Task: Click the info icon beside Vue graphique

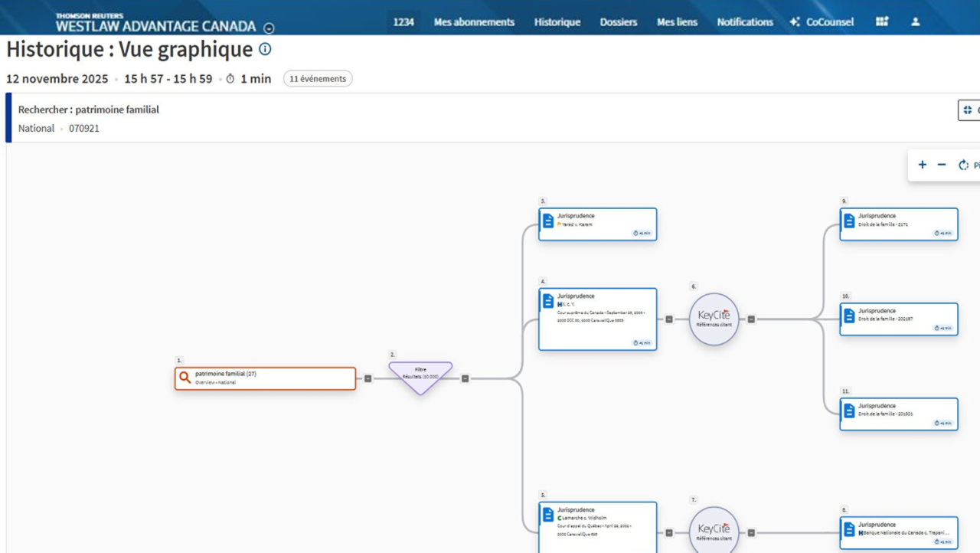Action: (x=265, y=49)
